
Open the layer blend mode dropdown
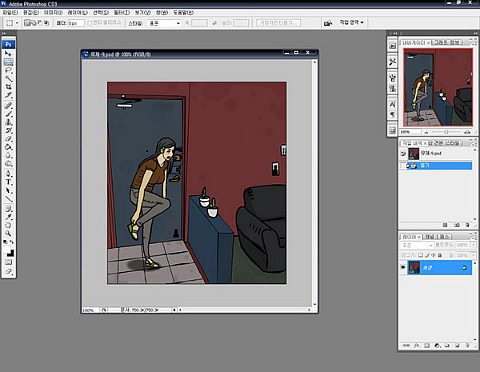pos(417,245)
